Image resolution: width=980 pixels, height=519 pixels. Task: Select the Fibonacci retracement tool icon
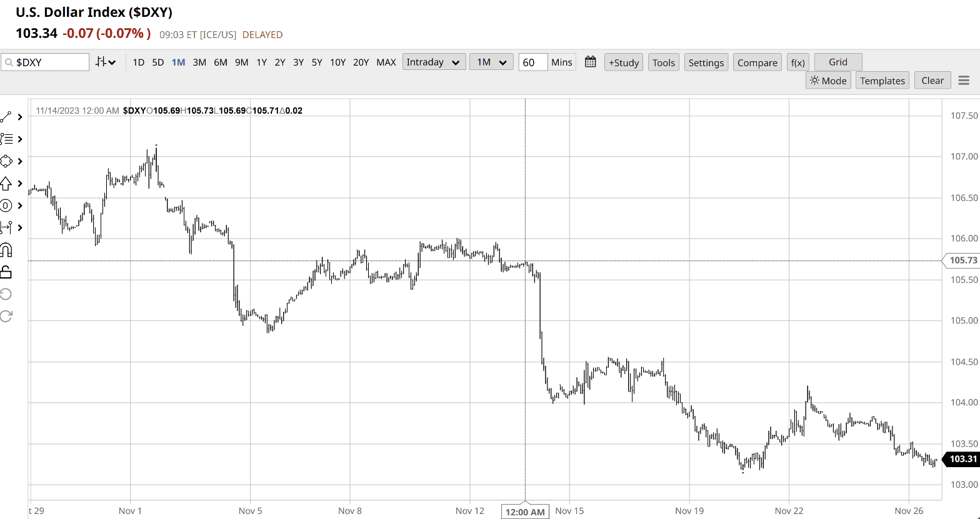click(x=6, y=139)
